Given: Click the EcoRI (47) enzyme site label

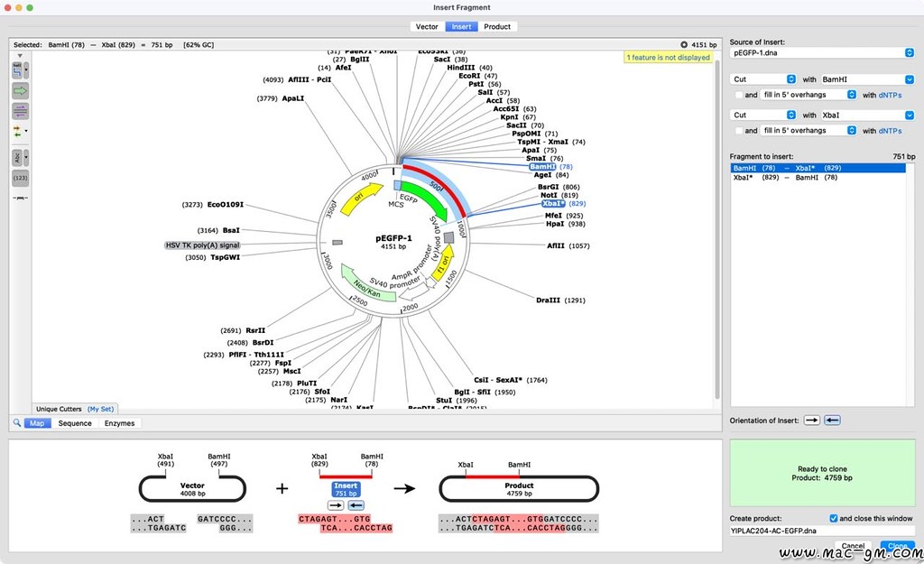Looking at the screenshot, I should pos(478,76).
